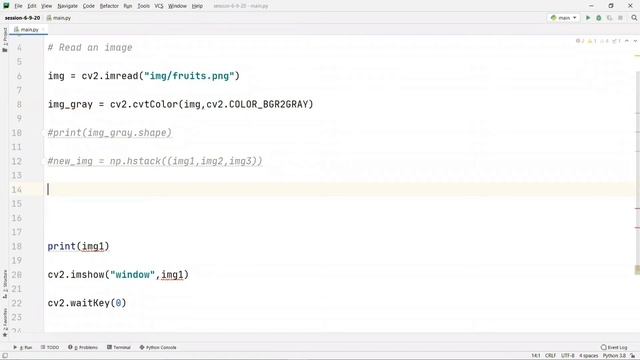Click session-6-9-20 breadcrumb in navigation bar
Image resolution: width=640 pixels, height=360 pixels.
point(22,18)
